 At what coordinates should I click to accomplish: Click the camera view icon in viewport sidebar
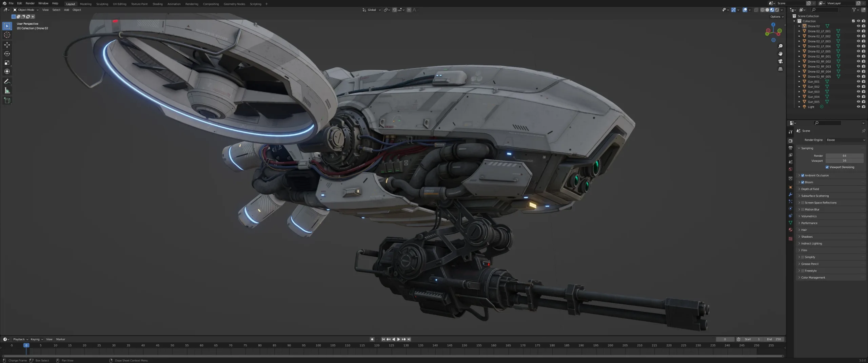781,61
